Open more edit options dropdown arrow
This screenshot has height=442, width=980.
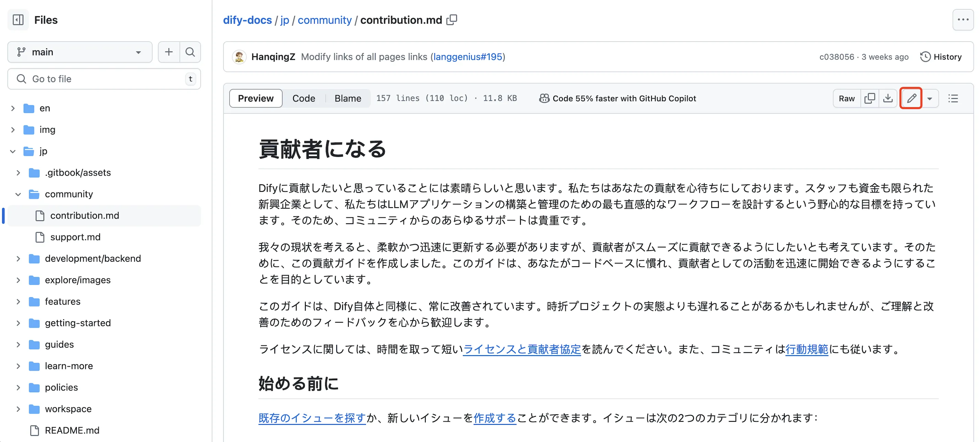point(930,98)
